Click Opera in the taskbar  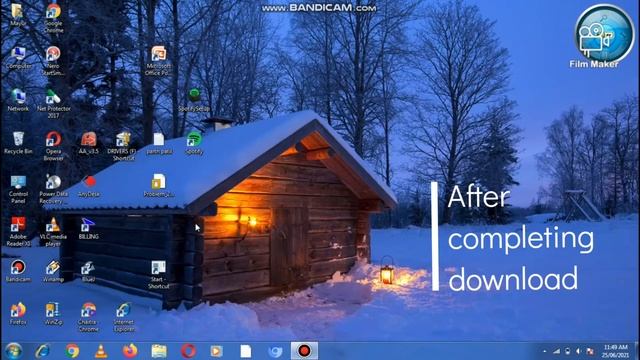click(188, 351)
